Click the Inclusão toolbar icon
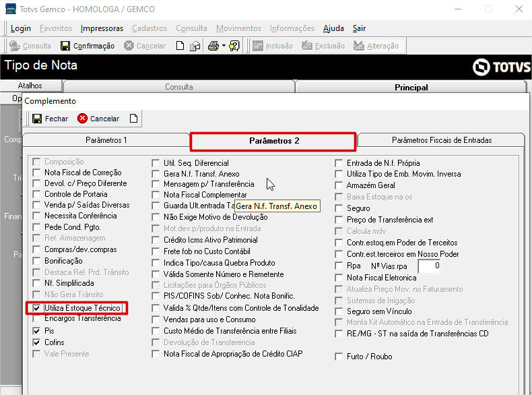 [x=257, y=46]
